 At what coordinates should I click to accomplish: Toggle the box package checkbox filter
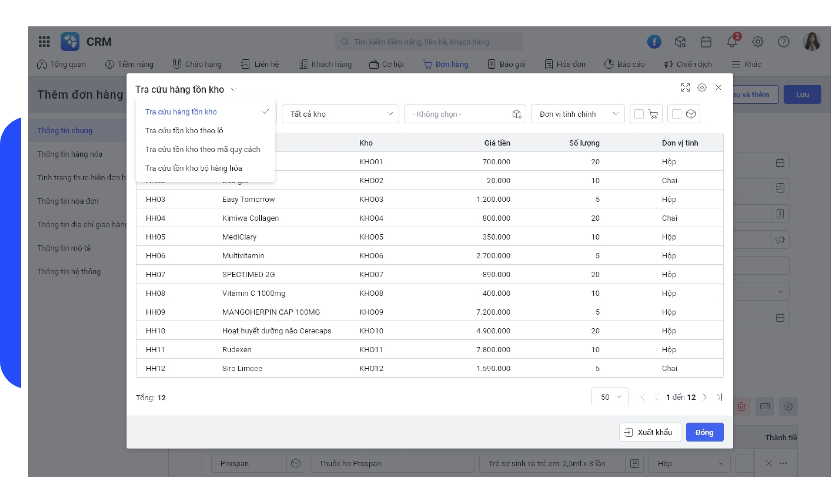(676, 114)
